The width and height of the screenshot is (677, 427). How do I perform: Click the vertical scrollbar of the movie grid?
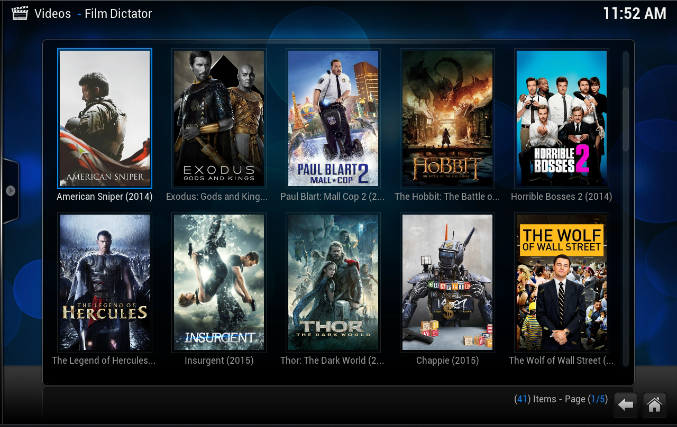click(626, 209)
